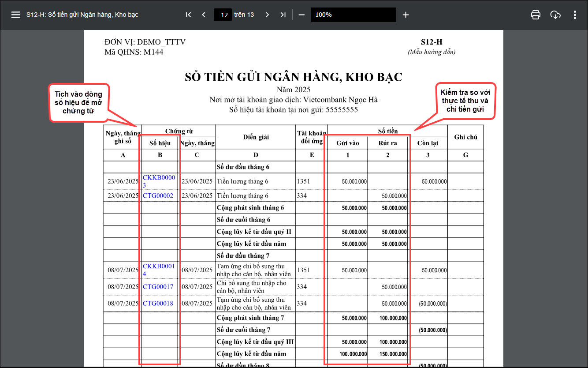Download the report file
Viewport: 588px width, 368px height.
tap(555, 15)
